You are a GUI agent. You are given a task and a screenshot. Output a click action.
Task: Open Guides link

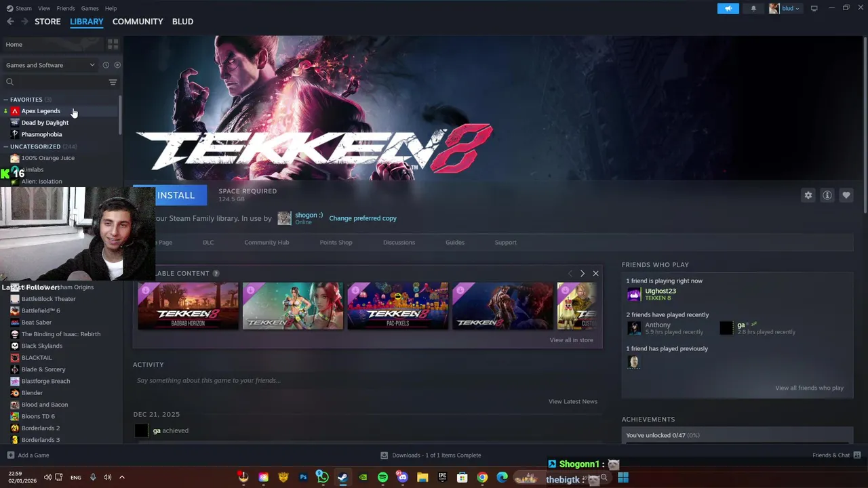point(455,243)
